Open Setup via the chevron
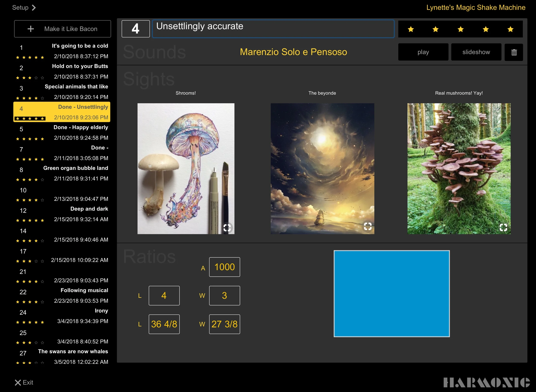This screenshot has height=392, width=536. click(34, 7)
